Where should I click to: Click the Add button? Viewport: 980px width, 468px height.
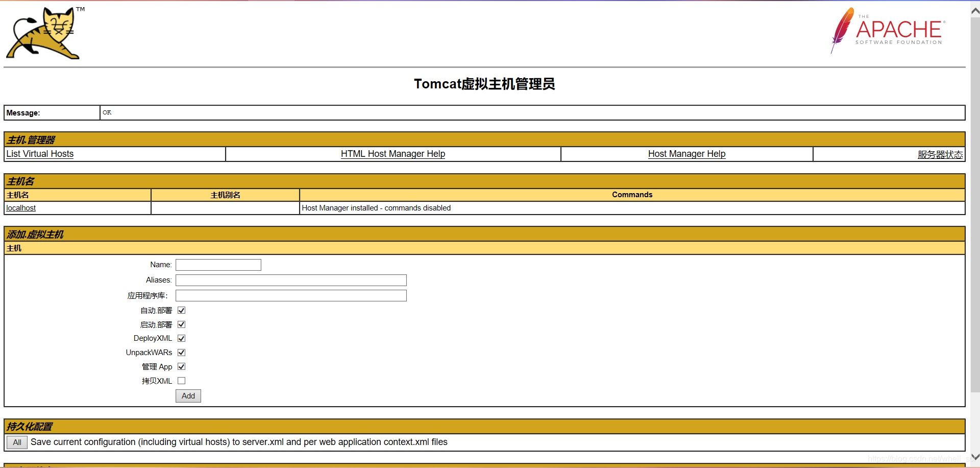click(x=188, y=396)
